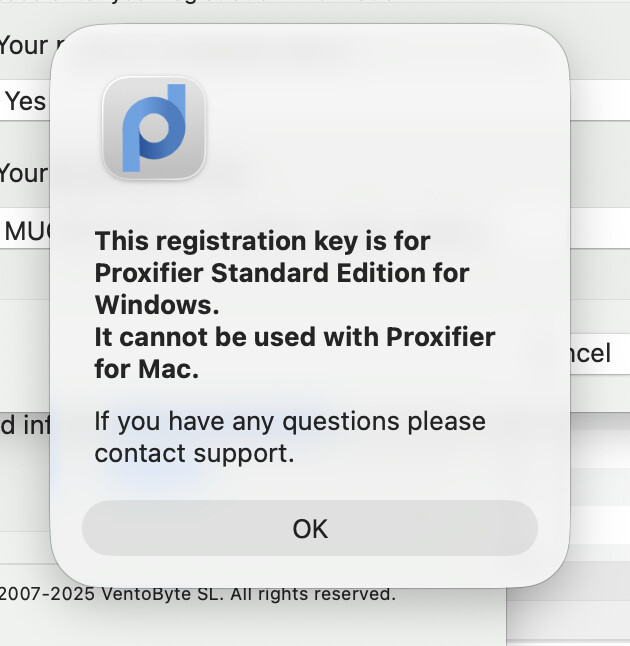Click the bold word "Windows."
Viewport: 630px width, 646px height.
(x=156, y=303)
